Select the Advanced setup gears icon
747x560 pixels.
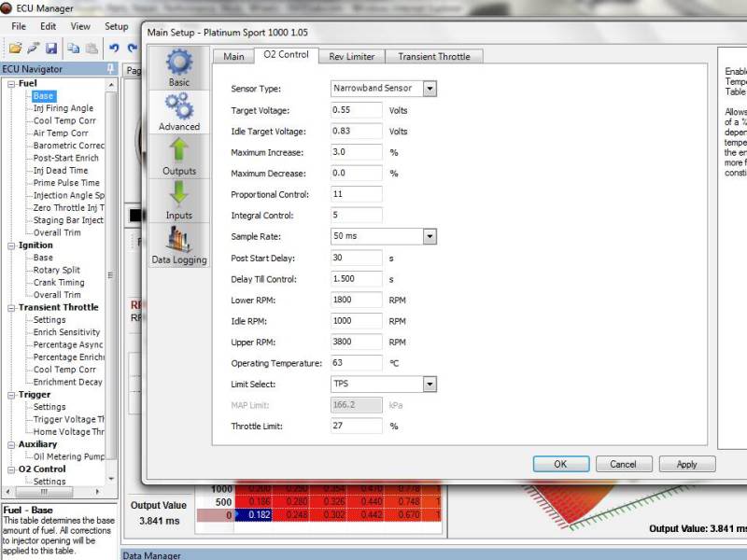(x=179, y=112)
